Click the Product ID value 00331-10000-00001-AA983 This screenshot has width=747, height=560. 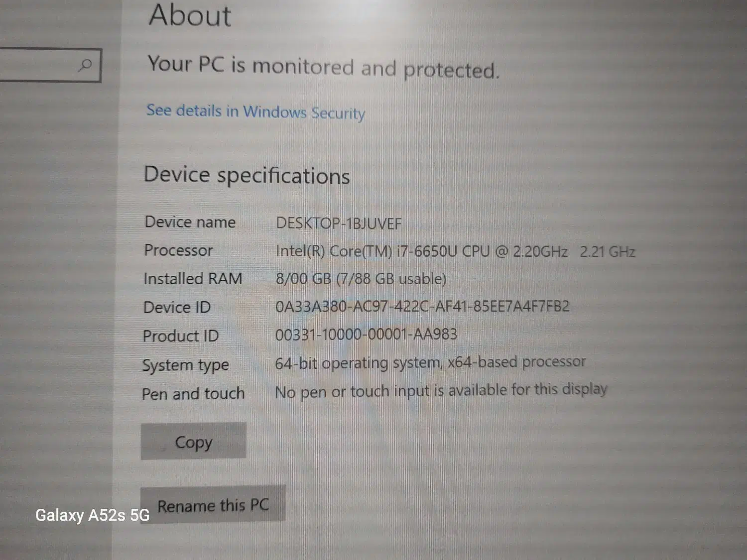(x=366, y=334)
